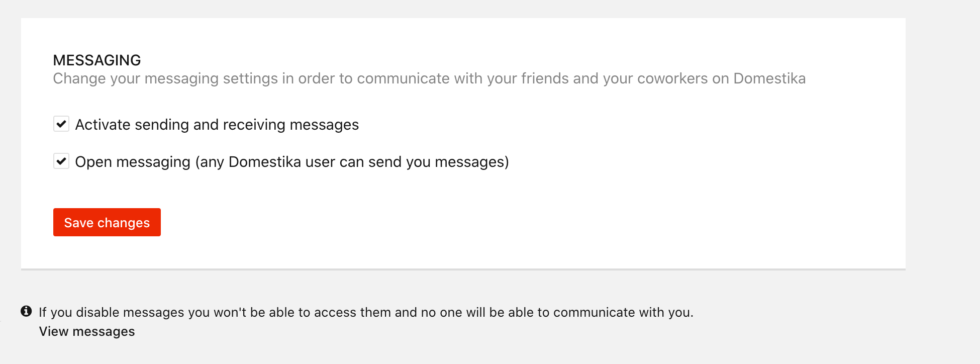
Task: Click the messaging settings description text
Action: (x=429, y=78)
